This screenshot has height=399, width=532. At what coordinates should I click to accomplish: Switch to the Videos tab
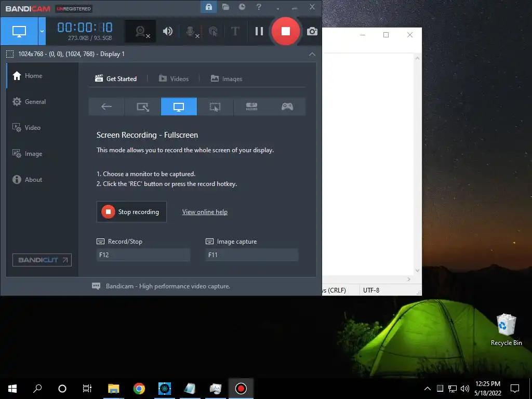[x=174, y=79]
